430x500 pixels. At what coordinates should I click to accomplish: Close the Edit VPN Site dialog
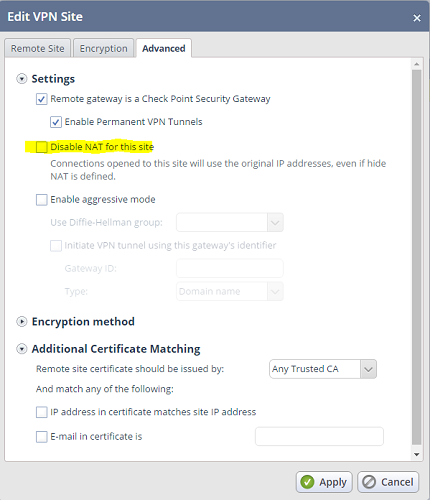click(417, 18)
